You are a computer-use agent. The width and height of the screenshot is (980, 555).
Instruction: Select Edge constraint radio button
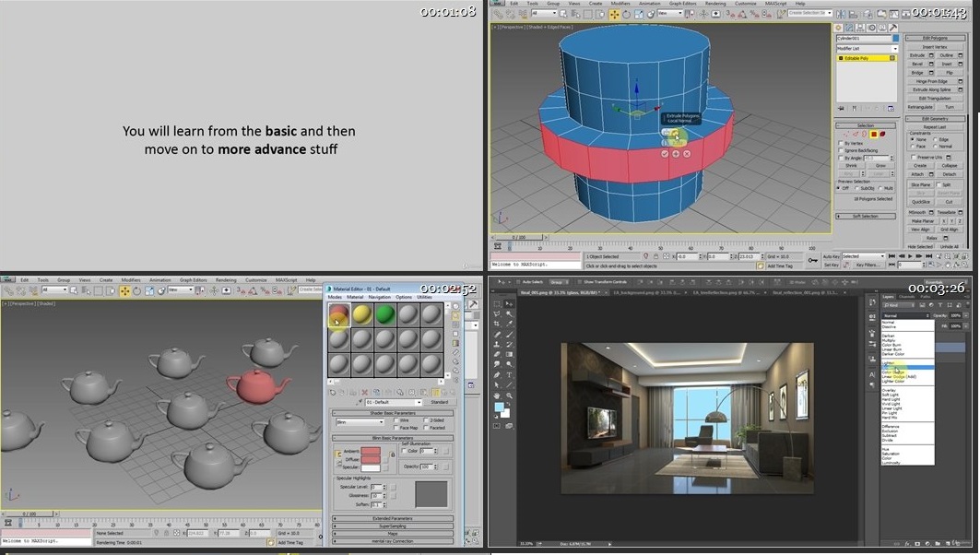935,139
